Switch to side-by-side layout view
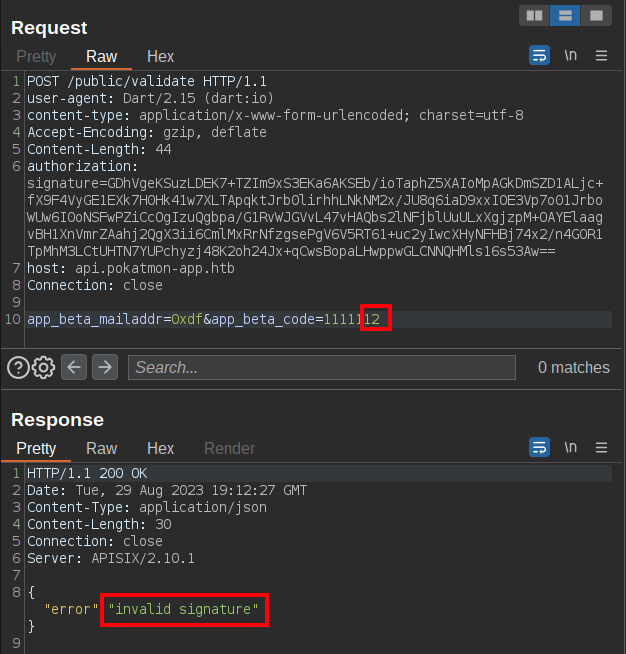Screen dimensions: 626x654 [x=535, y=16]
